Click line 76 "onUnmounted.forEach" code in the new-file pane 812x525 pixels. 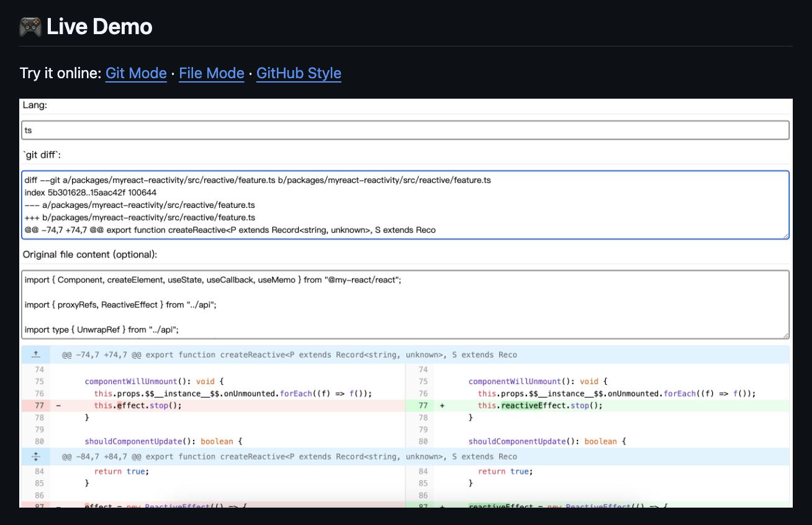tap(616, 393)
